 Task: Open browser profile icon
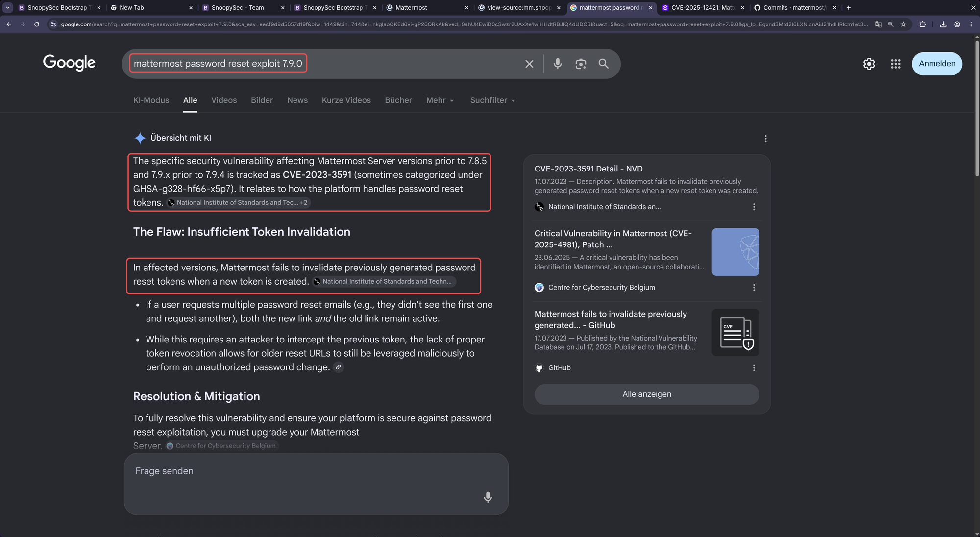click(x=957, y=24)
